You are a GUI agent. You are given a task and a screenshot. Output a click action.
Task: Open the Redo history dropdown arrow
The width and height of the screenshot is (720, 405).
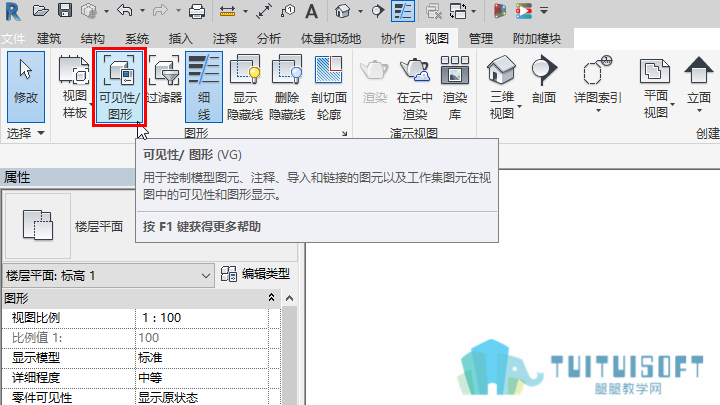(178, 11)
